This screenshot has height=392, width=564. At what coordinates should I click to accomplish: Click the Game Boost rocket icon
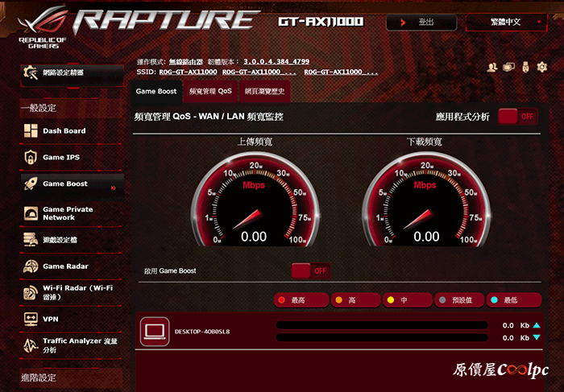pos(31,184)
